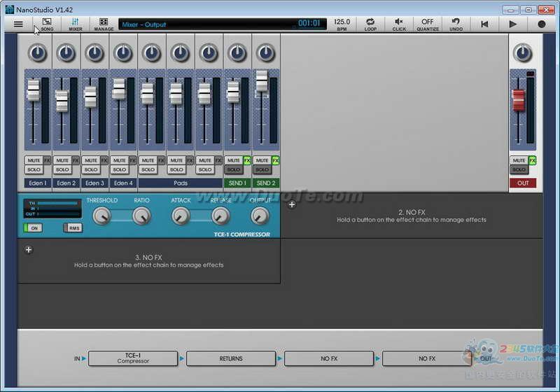Solo the Eden 4 channel
560x392 pixels.
[120, 169]
